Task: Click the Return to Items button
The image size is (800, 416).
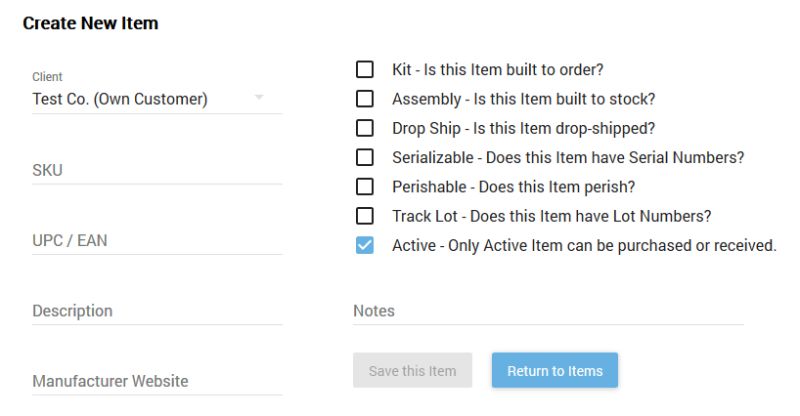Action: pos(555,371)
